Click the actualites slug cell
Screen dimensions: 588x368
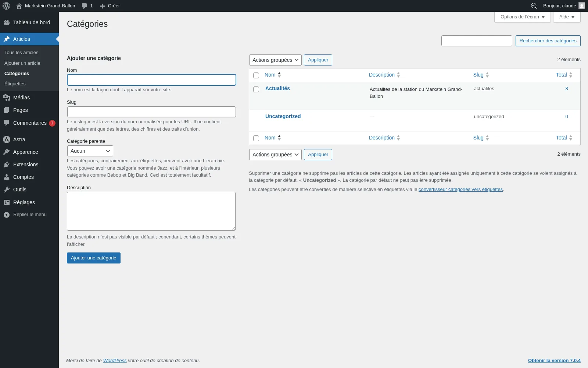pos(484,89)
